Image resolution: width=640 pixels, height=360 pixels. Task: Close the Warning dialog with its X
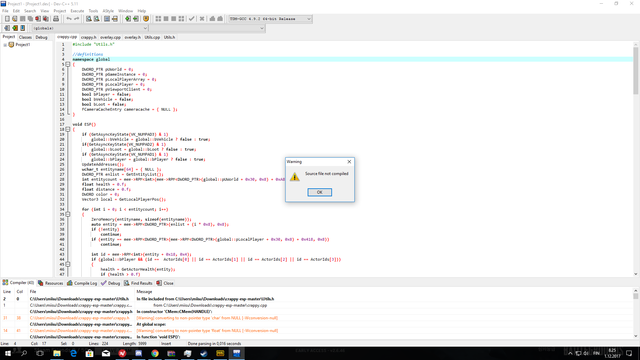349,162
